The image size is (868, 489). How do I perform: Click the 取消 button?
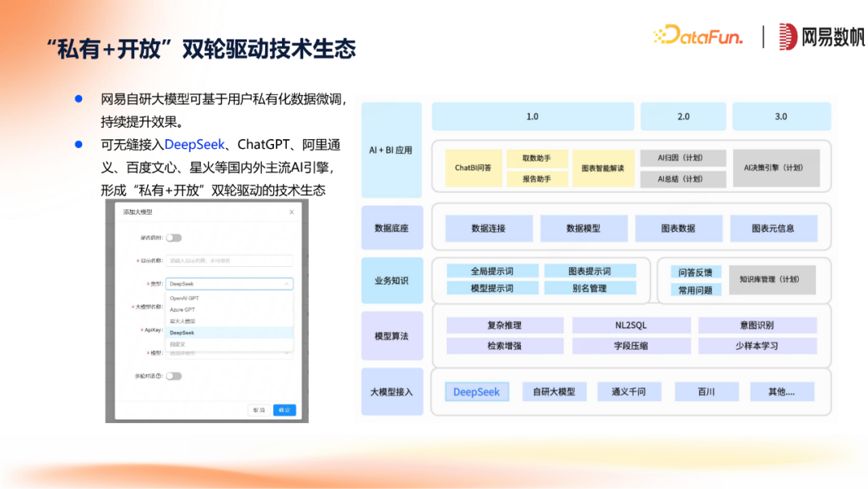coord(259,410)
